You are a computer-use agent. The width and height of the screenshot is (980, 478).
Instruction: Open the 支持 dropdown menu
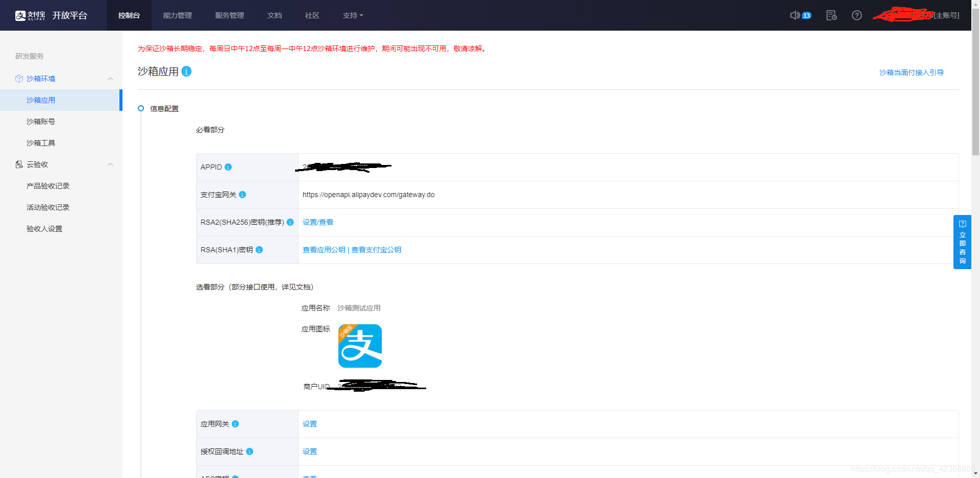coord(353,15)
